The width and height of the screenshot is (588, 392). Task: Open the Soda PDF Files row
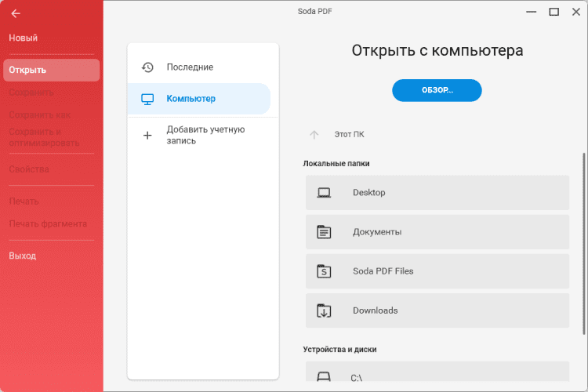coord(437,271)
